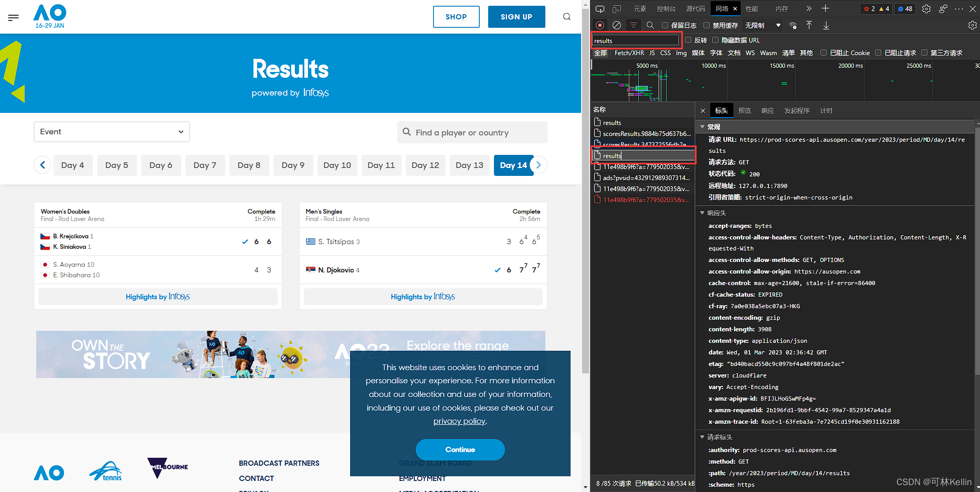
Task: Toggle Blocked Cookies checkbox
Action: pyautogui.click(x=824, y=53)
